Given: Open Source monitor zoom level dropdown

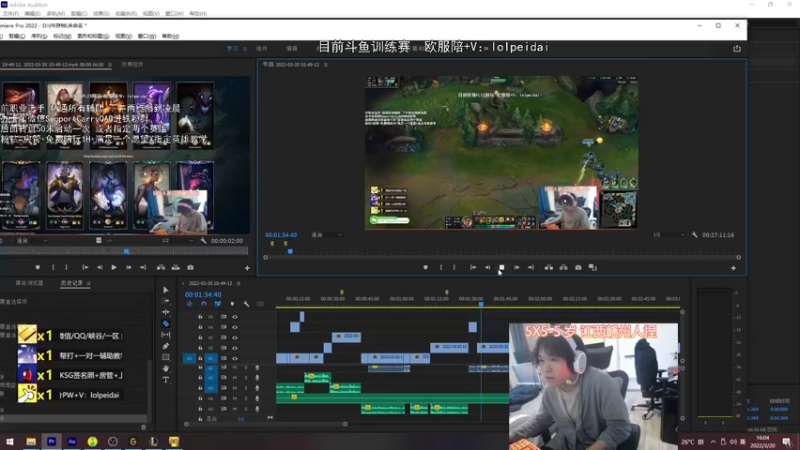Looking at the screenshot, I should tap(32, 241).
